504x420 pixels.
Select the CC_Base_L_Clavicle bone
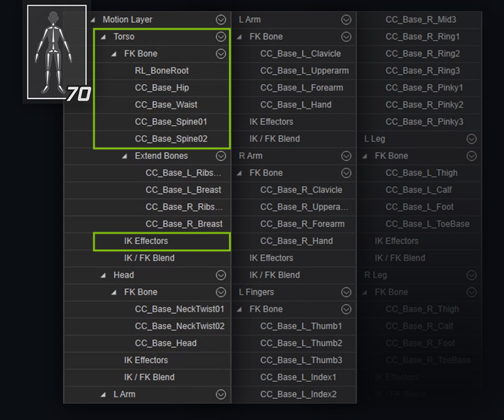301,54
